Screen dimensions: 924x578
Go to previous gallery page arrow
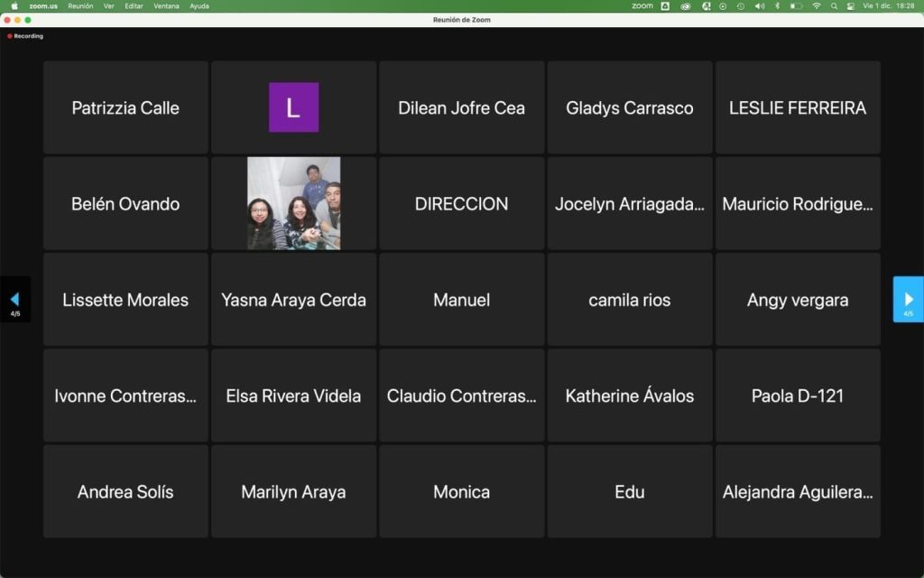coord(14,299)
